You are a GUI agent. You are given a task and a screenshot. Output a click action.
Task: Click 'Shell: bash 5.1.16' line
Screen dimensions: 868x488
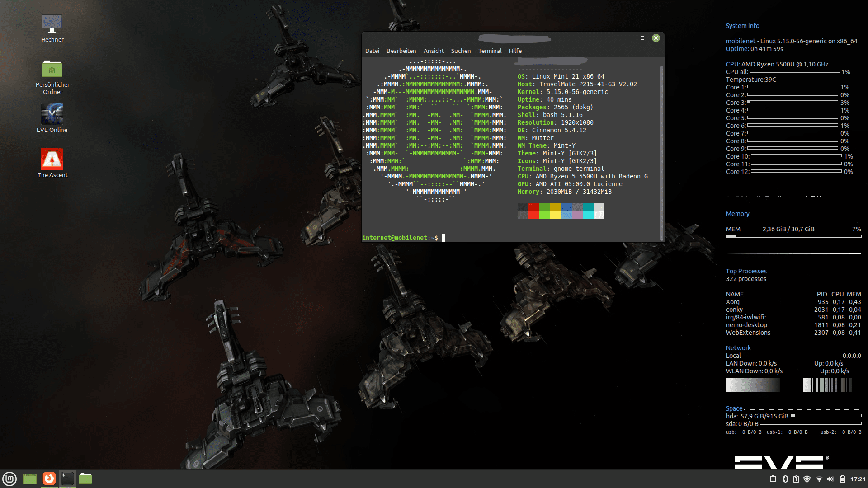pyautogui.click(x=550, y=115)
